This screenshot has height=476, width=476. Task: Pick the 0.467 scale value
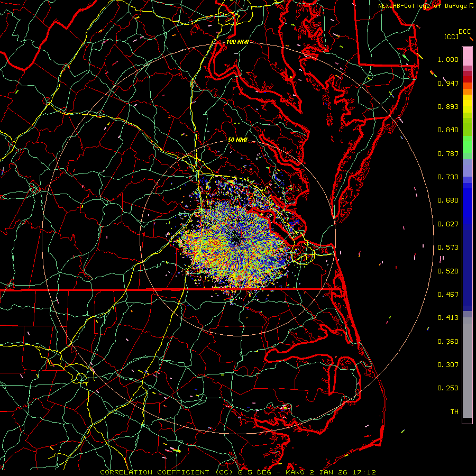448,295
